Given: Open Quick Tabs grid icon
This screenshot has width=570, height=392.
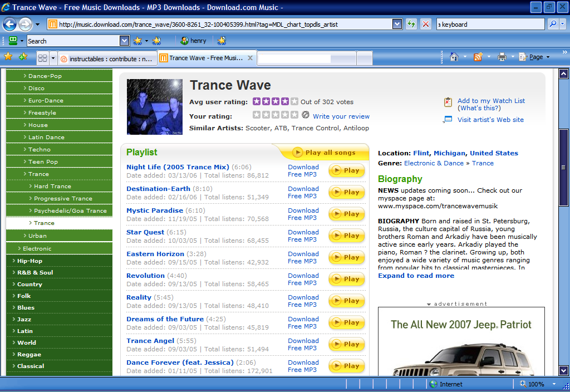Looking at the screenshot, I should click(x=42, y=58).
